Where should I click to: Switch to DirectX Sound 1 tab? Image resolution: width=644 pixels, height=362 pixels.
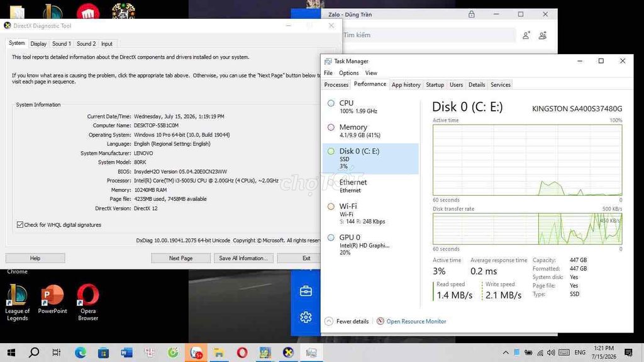(x=62, y=43)
